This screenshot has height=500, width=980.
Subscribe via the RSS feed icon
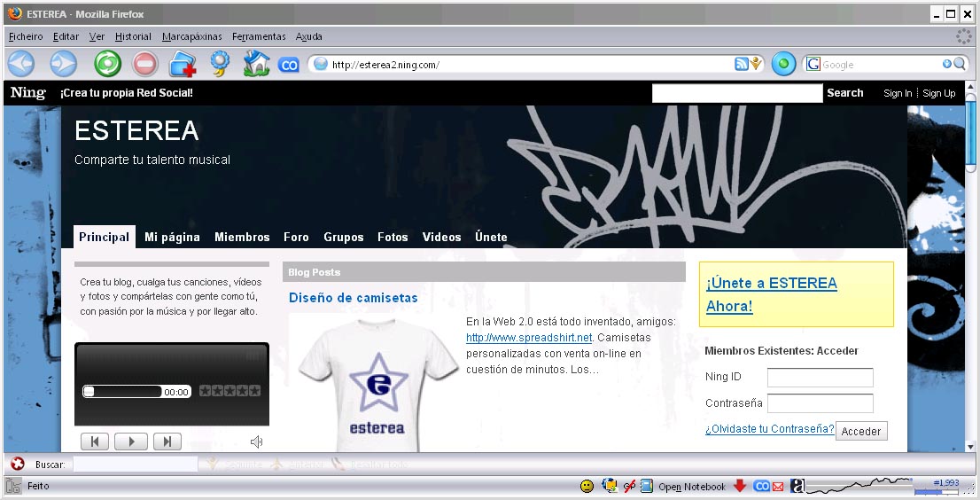[742, 64]
